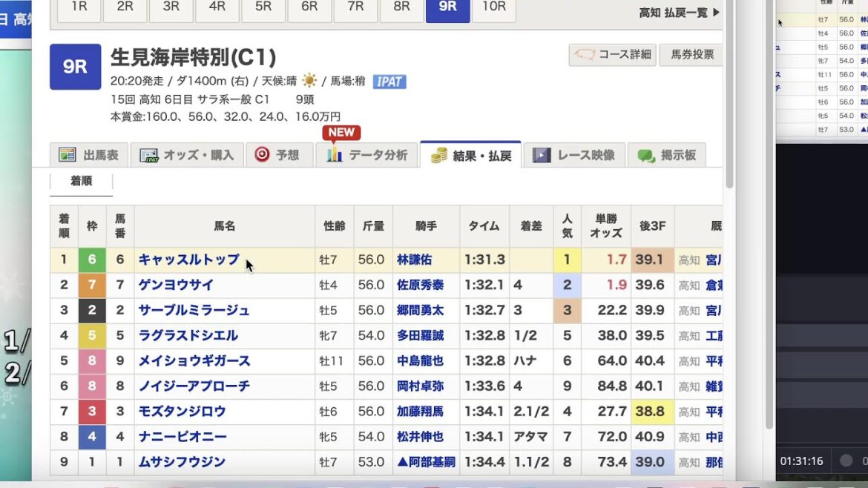
Task: Click the red NEW badge above データ分析
Action: click(x=341, y=132)
